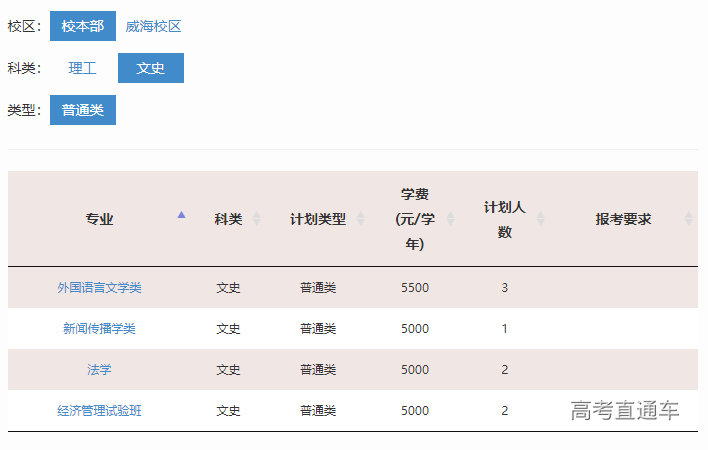Click the 专业 column header text
The width and height of the screenshot is (708, 450).
[x=99, y=219]
